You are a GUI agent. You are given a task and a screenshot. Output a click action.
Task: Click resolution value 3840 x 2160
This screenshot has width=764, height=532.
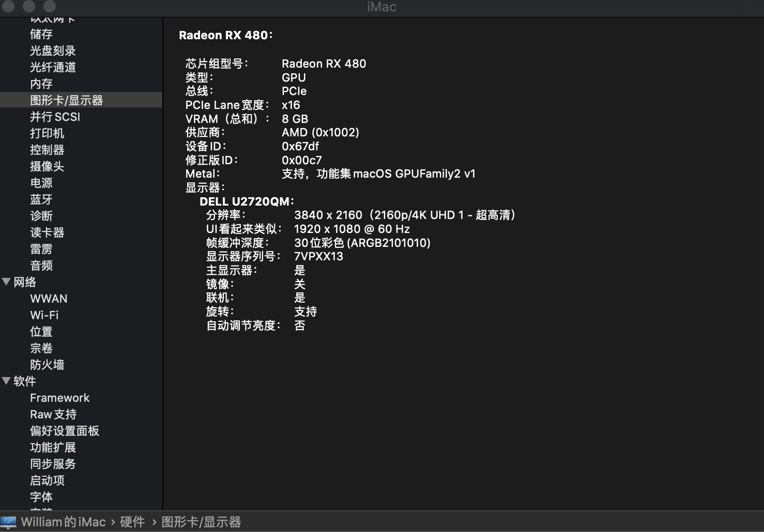[405, 215]
